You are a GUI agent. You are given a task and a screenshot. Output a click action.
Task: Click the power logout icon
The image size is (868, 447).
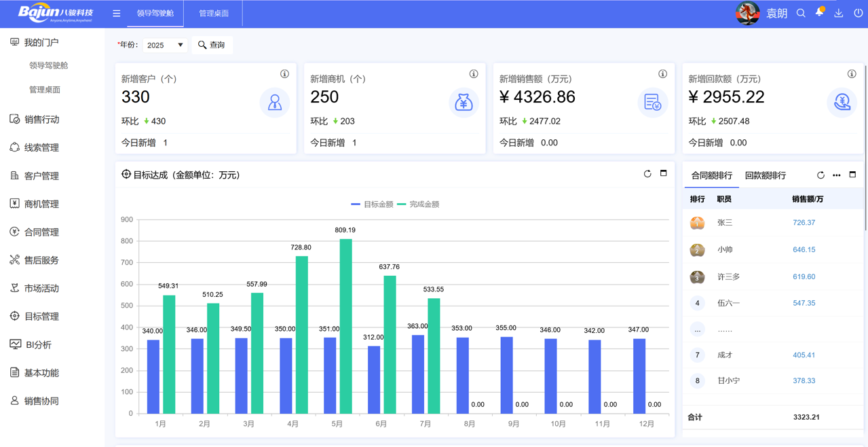[858, 14]
